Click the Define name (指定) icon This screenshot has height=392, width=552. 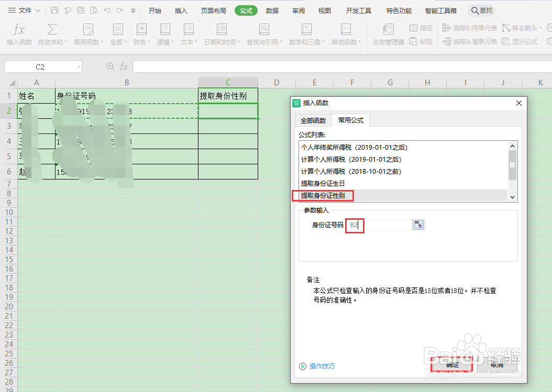(x=414, y=28)
